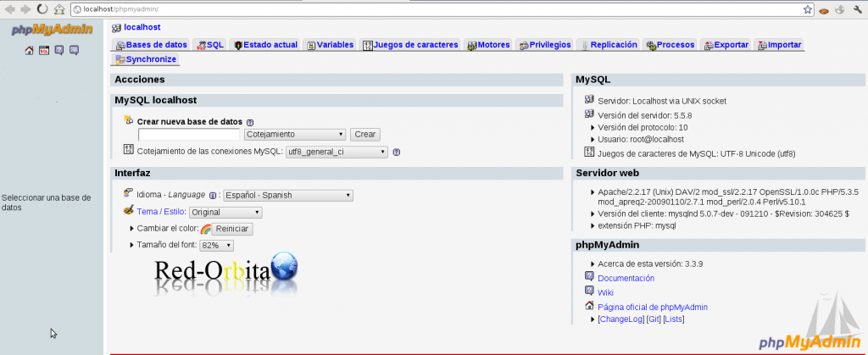The height and width of the screenshot is (355, 868).
Task: Click 'Servidor: Localhost via UNIX socket' text
Action: pos(662,101)
